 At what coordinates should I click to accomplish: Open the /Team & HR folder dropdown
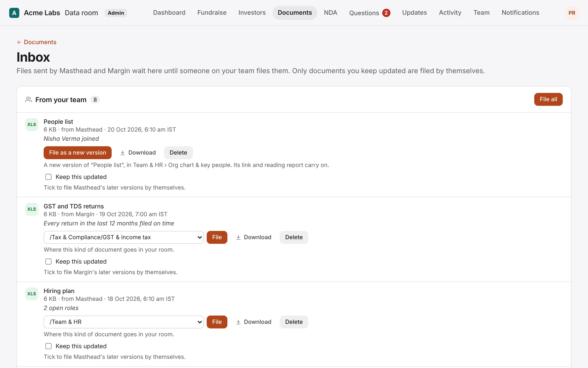[124, 322]
